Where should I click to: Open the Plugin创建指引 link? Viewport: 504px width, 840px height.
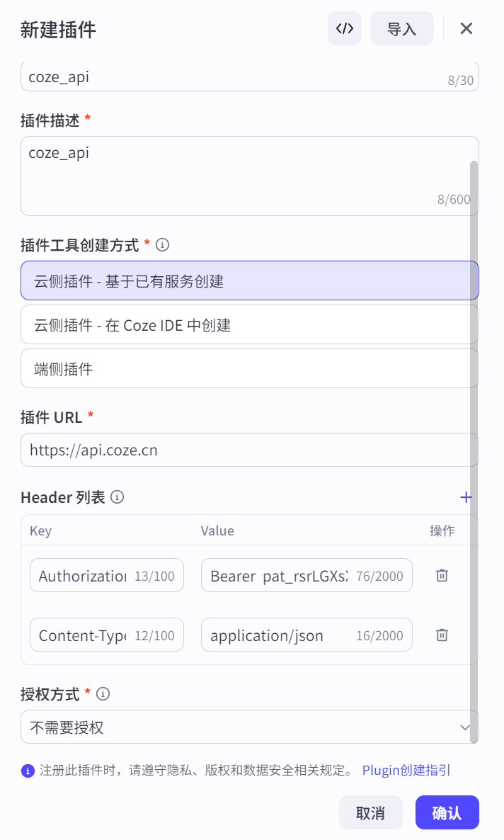[406, 771]
